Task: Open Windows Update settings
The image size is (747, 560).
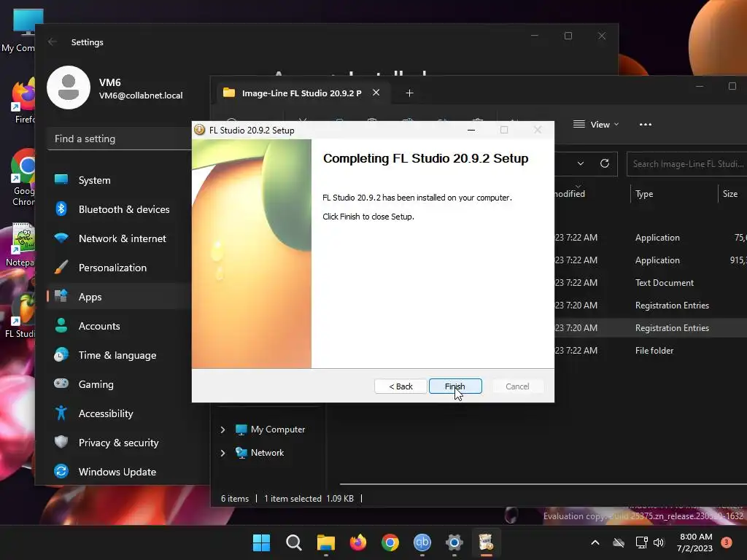Action: [119, 472]
